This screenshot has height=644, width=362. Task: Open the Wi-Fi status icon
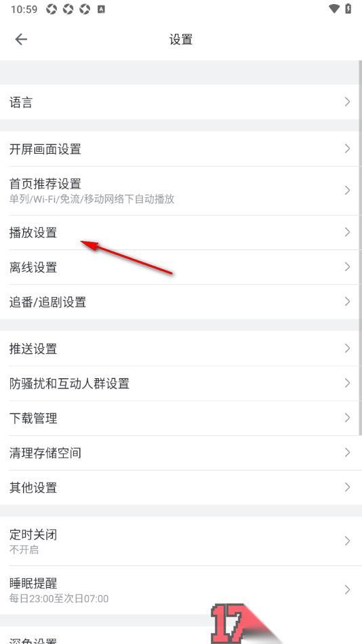coord(335,9)
